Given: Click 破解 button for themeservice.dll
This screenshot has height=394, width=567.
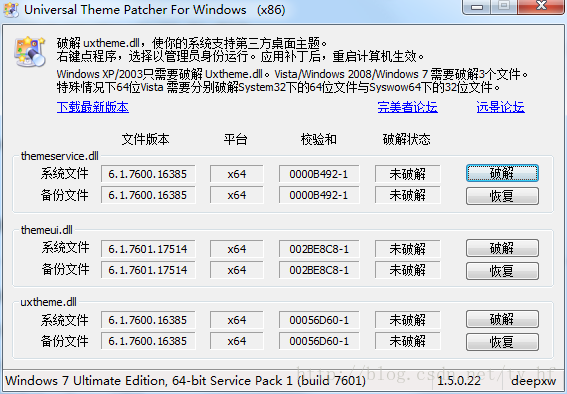Looking at the screenshot, I should 502,174.
